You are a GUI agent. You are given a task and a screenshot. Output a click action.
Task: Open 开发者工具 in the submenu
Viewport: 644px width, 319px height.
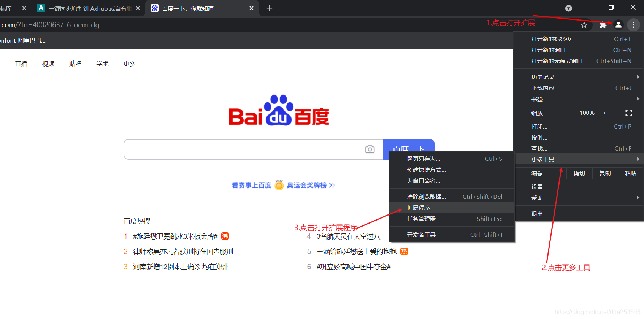452,235
